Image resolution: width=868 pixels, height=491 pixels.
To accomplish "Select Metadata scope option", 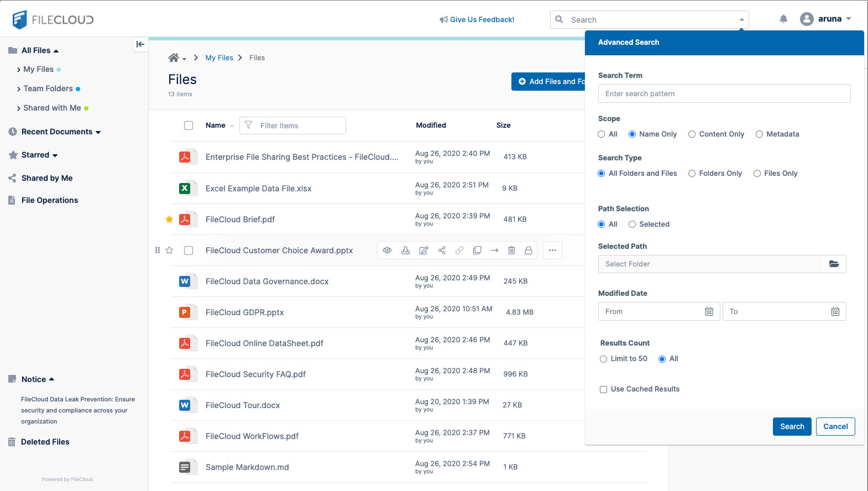I will pos(759,134).
